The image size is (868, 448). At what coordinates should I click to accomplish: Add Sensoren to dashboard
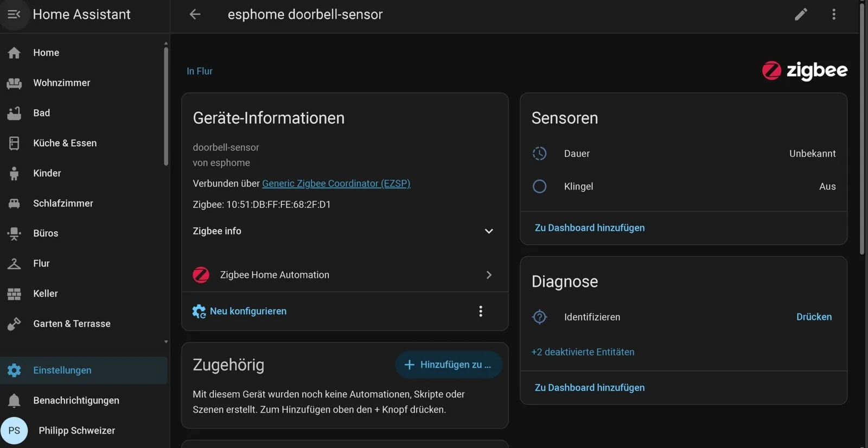click(x=590, y=228)
